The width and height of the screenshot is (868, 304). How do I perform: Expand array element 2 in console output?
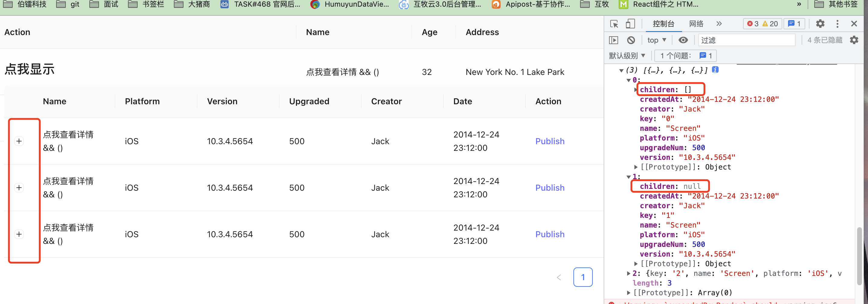628,273
